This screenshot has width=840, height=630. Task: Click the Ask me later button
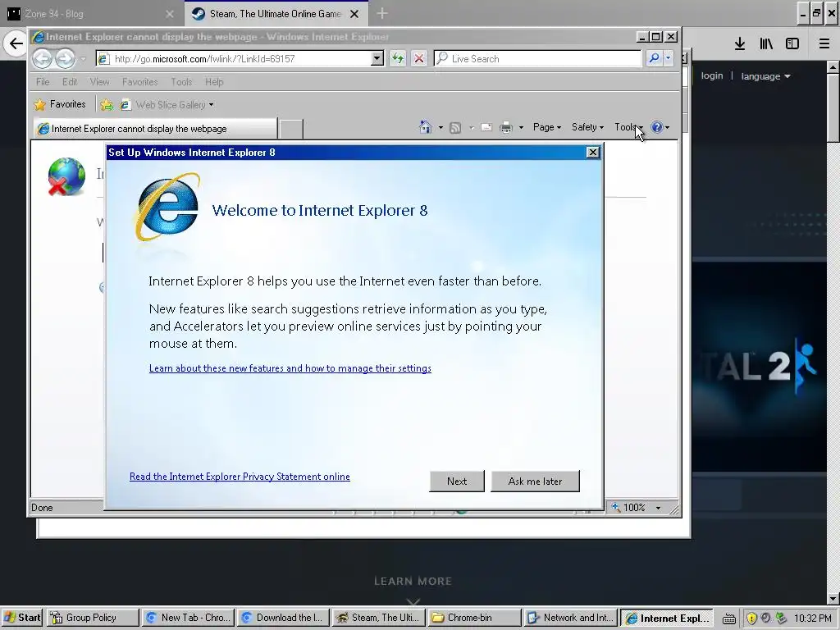[535, 481]
